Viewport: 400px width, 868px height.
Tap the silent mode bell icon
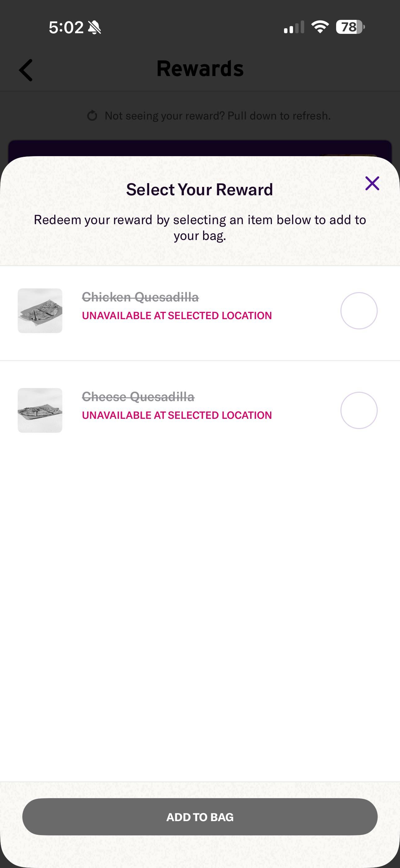(95, 27)
